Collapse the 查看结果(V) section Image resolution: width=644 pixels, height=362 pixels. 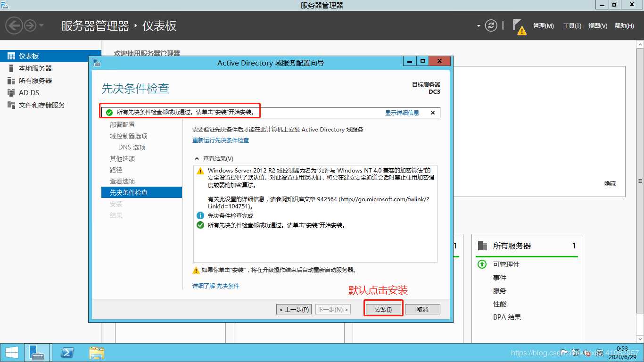pyautogui.click(x=197, y=159)
